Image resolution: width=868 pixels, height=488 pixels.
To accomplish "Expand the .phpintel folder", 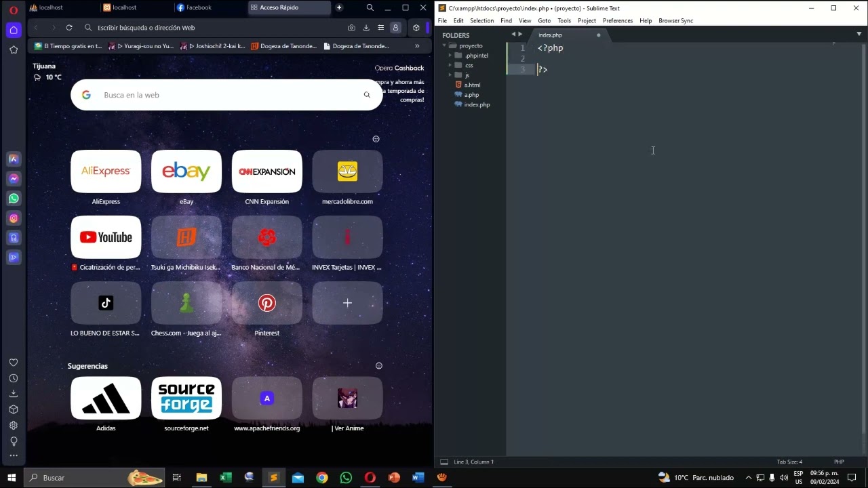I will [x=450, y=56].
